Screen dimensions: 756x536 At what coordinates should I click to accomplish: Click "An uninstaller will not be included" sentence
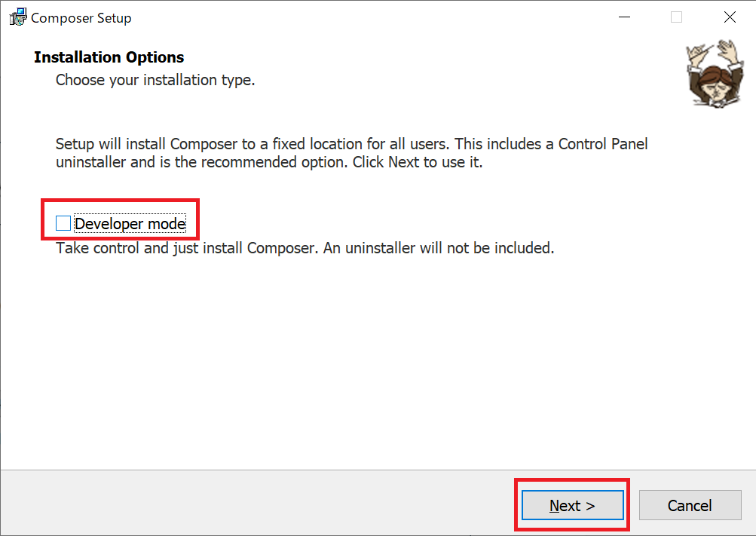point(439,248)
